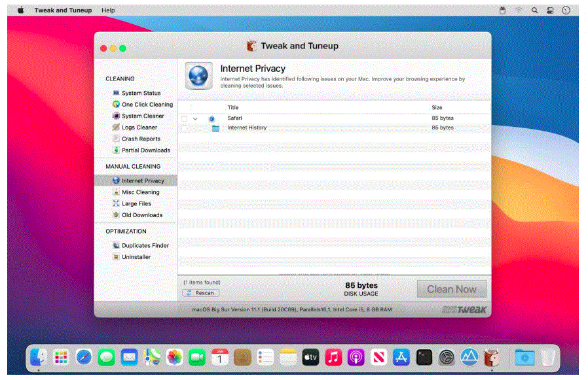
Task: Select the Safari 85 bytes size cell
Action: [x=443, y=118]
